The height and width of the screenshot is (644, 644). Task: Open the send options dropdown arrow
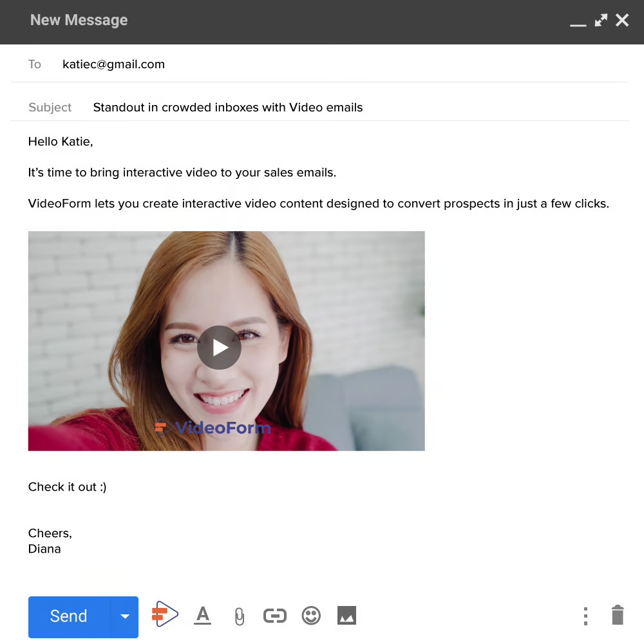(125, 616)
